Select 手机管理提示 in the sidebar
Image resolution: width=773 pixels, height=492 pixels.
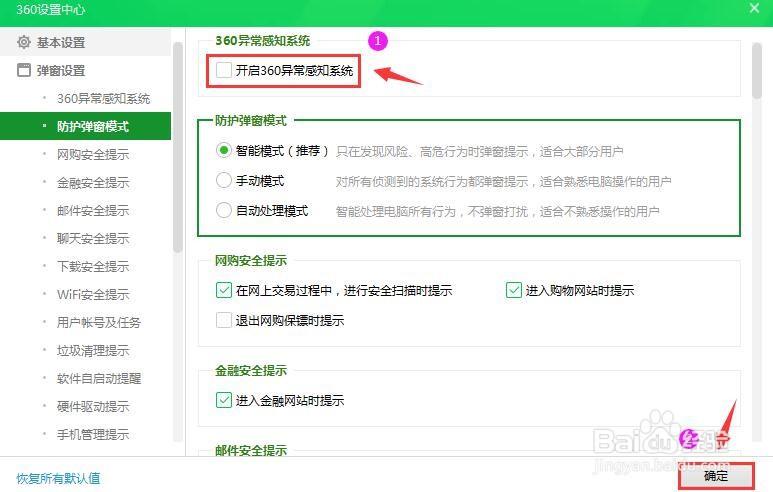tap(93, 434)
